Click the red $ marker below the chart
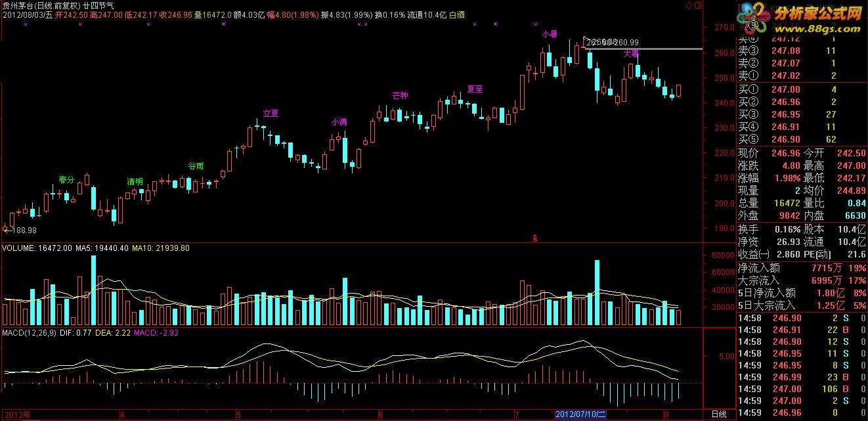The width and height of the screenshot is (868, 421). click(536, 238)
